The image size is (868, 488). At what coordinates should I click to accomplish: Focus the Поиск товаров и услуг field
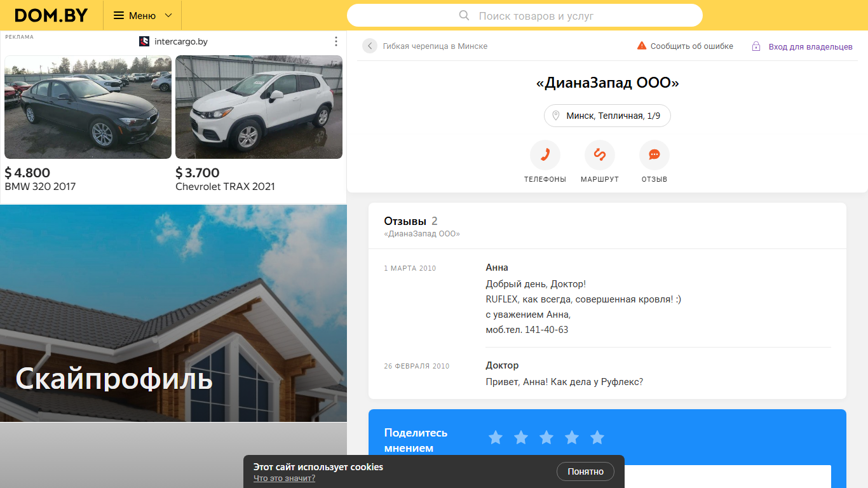click(x=525, y=15)
